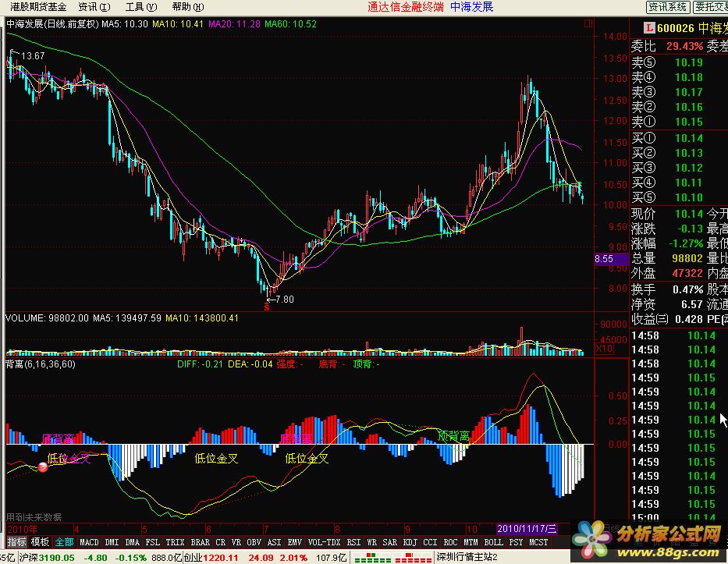Click the 涨幅 -1.27% value
The width and height of the screenshot is (728, 564).
click(x=686, y=243)
